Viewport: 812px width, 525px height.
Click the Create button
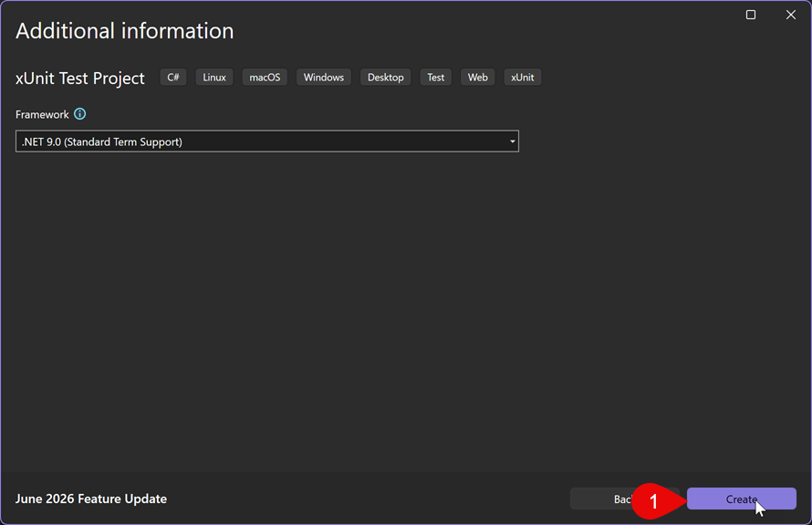(x=741, y=499)
